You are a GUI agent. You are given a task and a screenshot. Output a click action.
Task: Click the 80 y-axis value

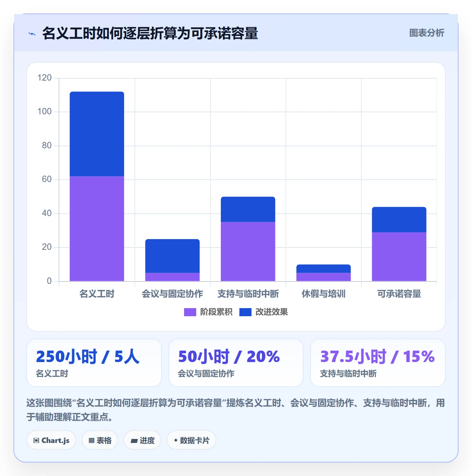[x=47, y=146]
